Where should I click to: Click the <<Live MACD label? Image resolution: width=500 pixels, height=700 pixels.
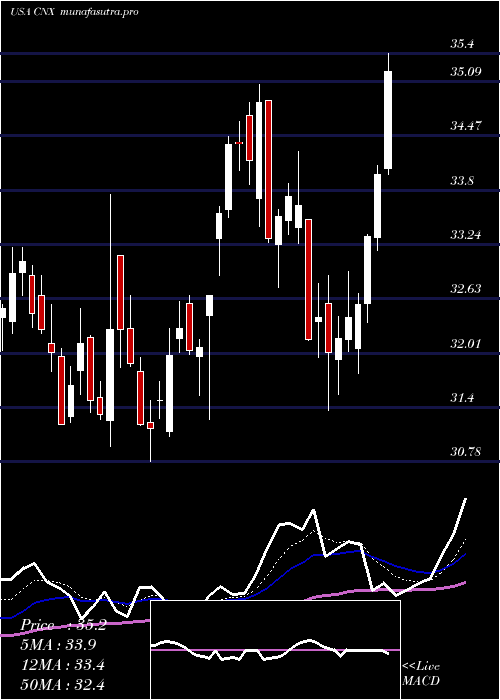point(421,674)
